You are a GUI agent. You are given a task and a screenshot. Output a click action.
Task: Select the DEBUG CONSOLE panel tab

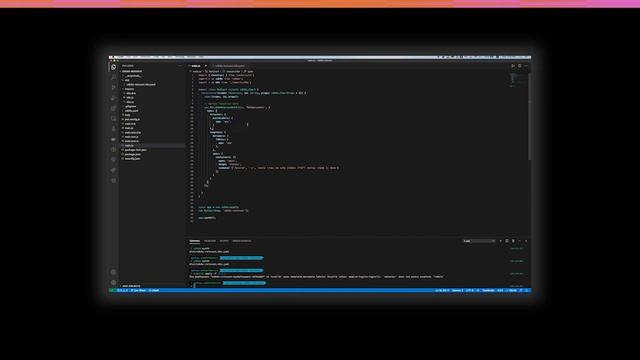point(242,241)
